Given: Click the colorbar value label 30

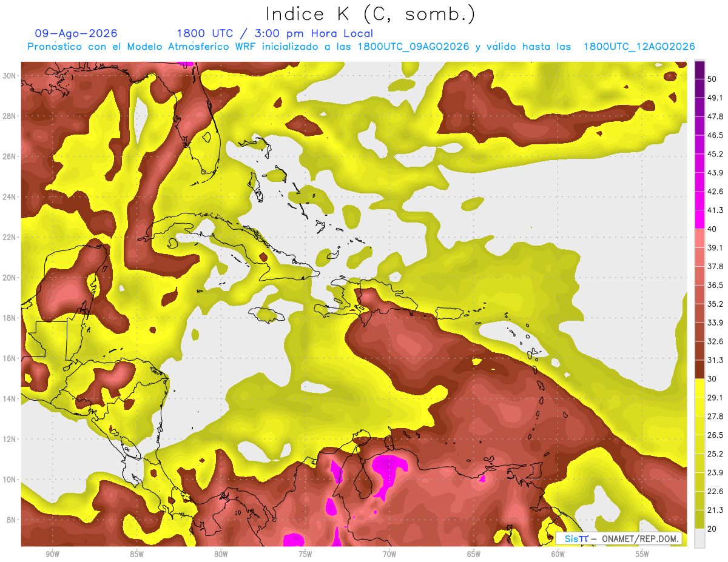Looking at the screenshot, I should tap(712, 379).
